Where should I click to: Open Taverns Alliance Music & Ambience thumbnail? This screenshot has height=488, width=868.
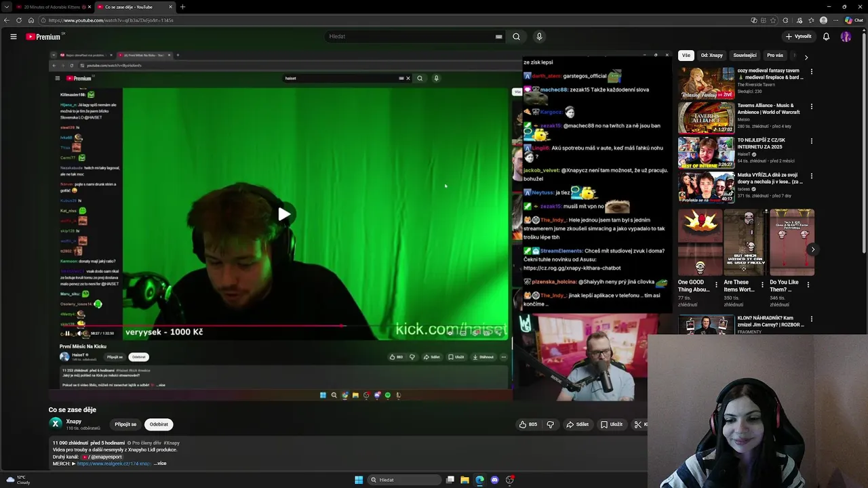pyautogui.click(x=706, y=118)
